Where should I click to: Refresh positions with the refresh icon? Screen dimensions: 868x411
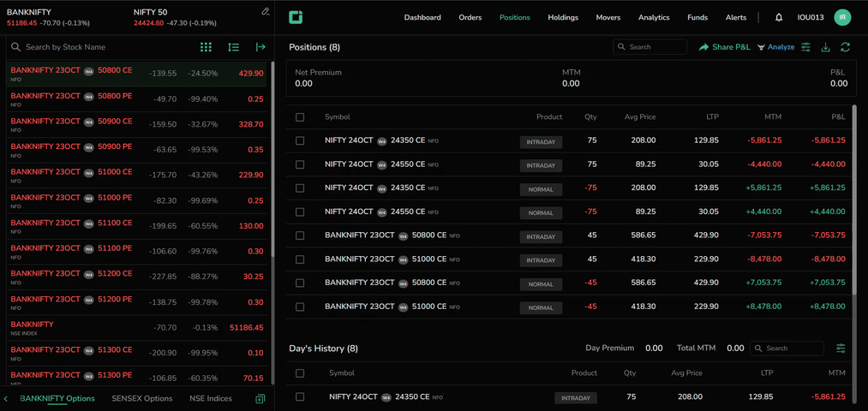point(845,47)
